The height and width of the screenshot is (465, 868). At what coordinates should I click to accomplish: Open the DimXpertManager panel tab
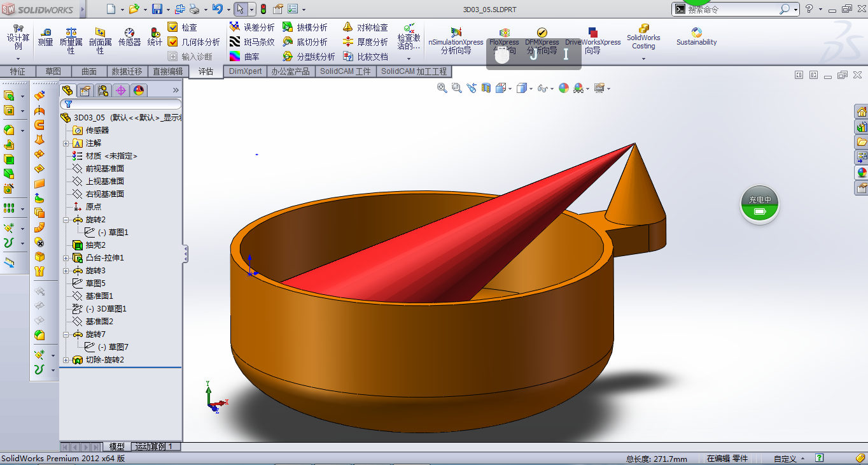pyautogui.click(x=121, y=90)
